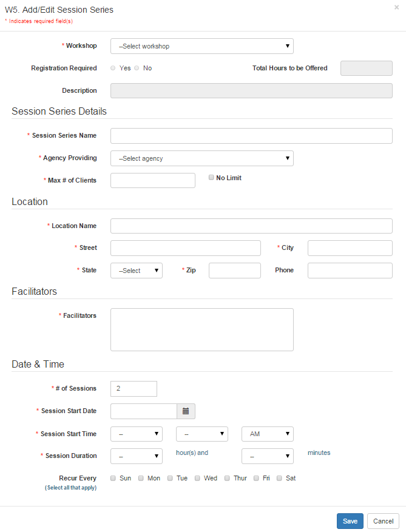
Task: Select the No radio for Registration Required
Action: coord(137,68)
